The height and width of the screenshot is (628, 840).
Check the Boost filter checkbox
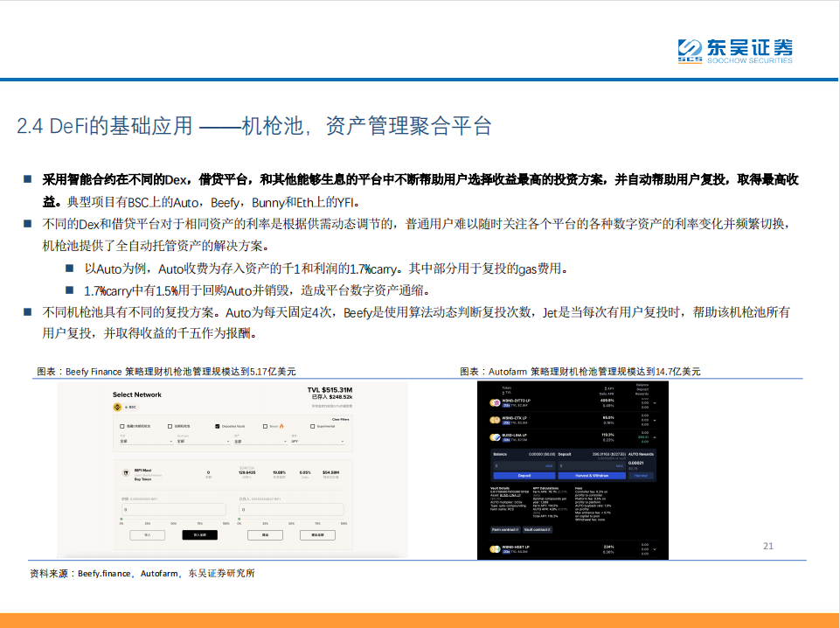[x=265, y=426]
